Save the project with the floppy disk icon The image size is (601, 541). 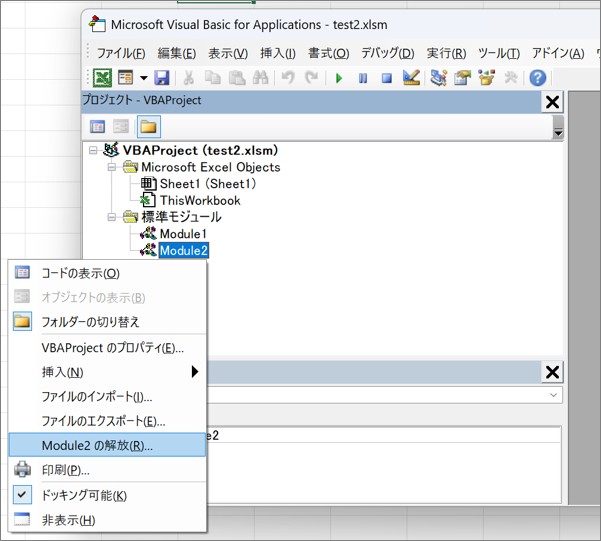[x=162, y=78]
